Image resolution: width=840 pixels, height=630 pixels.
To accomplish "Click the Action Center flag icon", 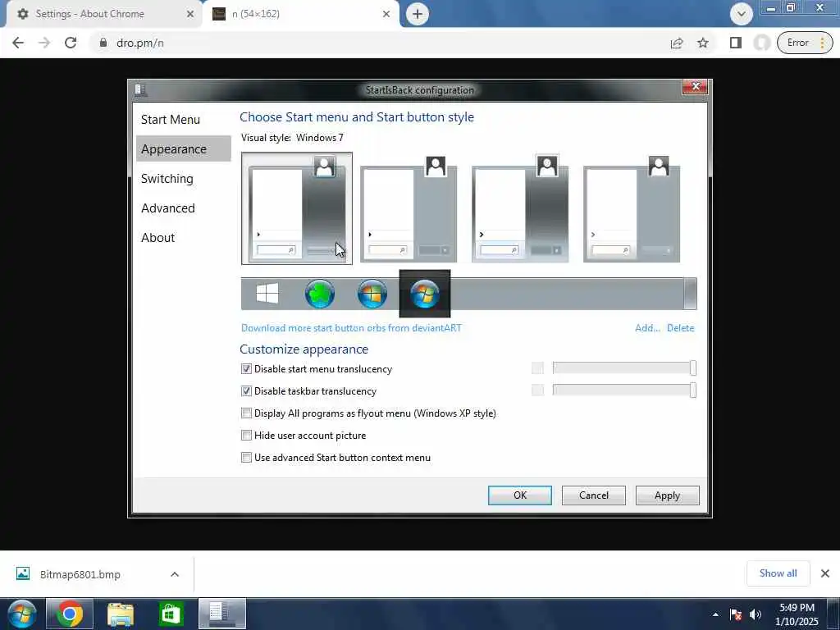I will [736, 614].
